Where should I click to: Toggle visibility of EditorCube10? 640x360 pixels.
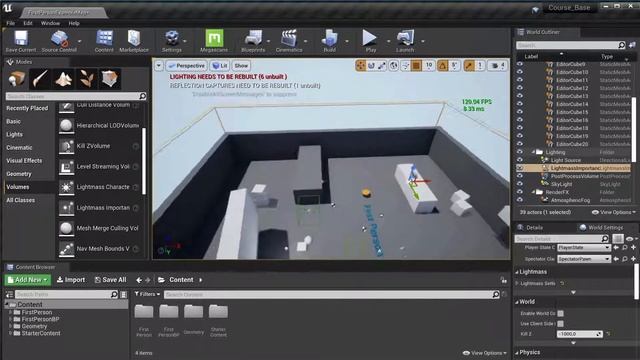(x=520, y=72)
